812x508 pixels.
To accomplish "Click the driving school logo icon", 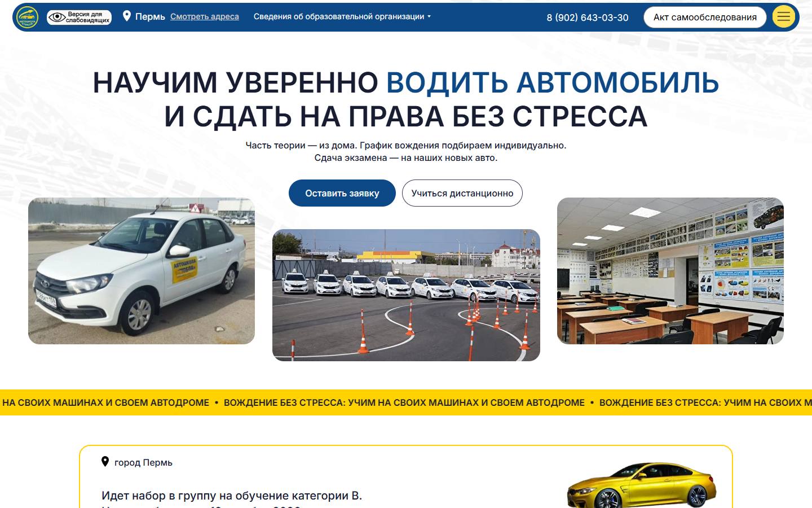I will point(27,17).
